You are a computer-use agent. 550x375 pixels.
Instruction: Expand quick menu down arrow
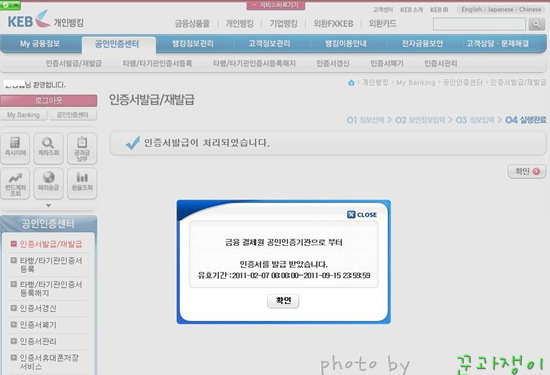tap(48, 205)
